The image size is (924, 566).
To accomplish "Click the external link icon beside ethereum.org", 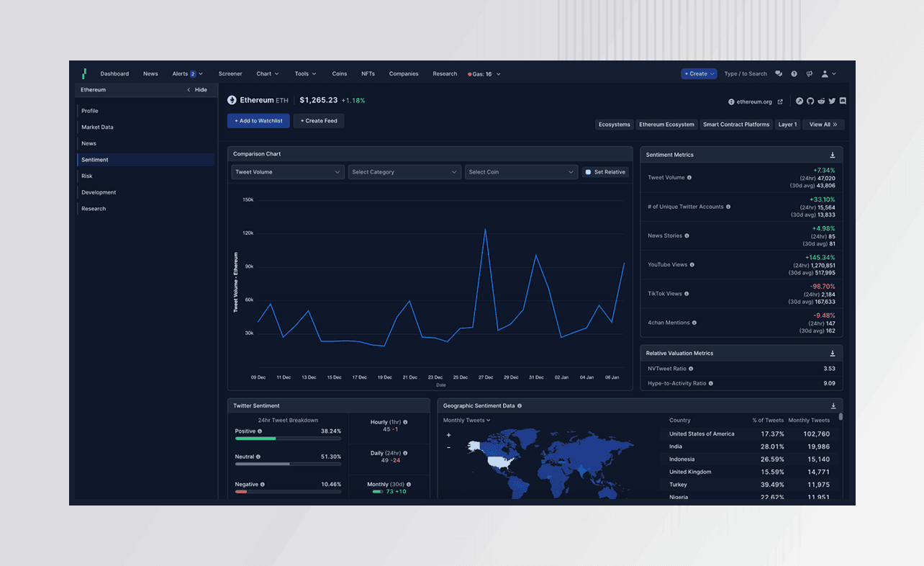I will (x=780, y=102).
